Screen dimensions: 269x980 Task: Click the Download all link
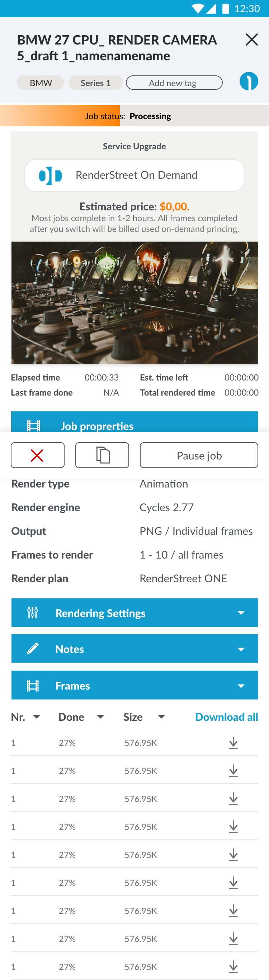pyautogui.click(x=226, y=717)
